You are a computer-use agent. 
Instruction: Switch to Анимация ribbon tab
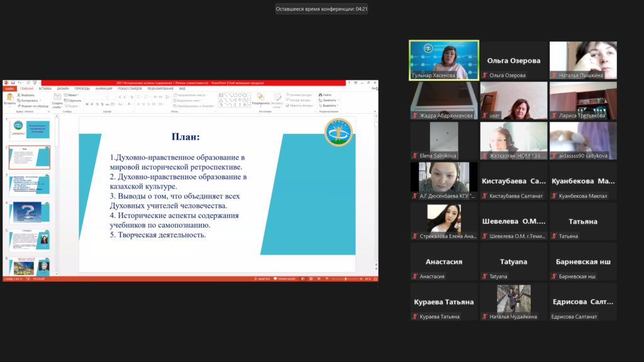(104, 89)
